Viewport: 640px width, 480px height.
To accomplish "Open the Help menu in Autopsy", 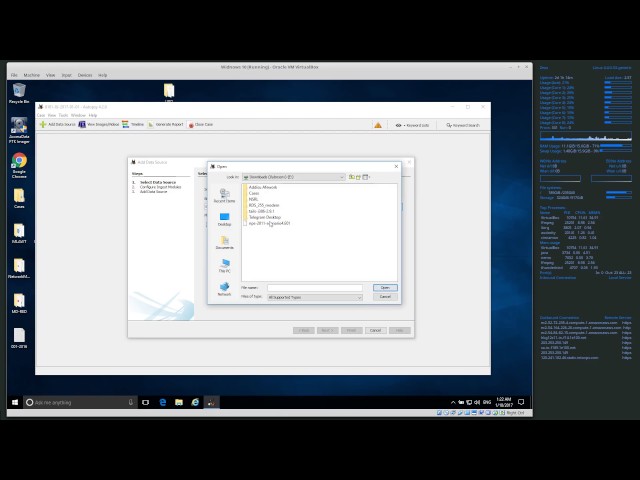I will (93, 116).
